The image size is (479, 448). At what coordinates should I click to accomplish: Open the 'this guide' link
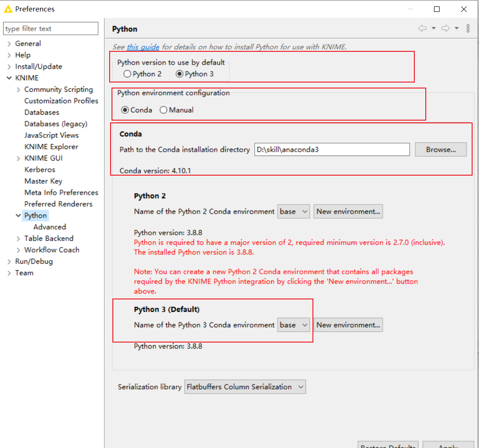143,47
